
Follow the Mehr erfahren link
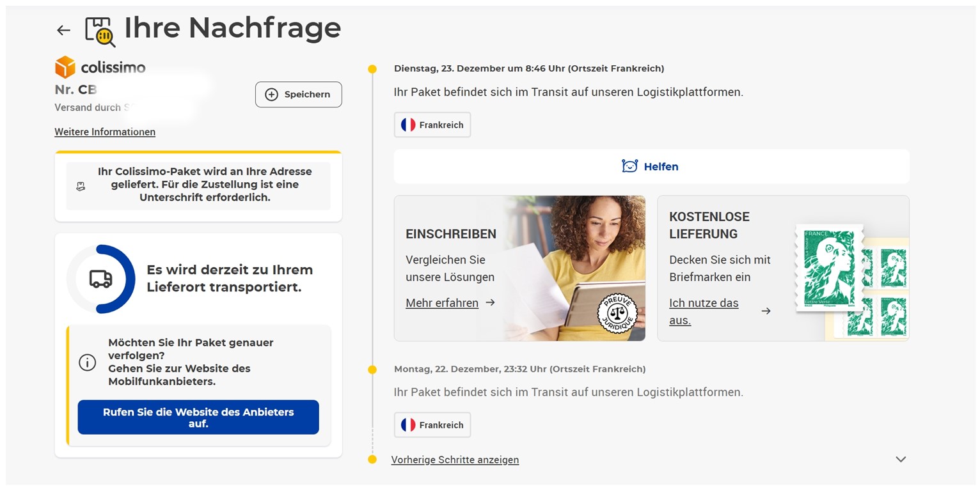click(442, 303)
